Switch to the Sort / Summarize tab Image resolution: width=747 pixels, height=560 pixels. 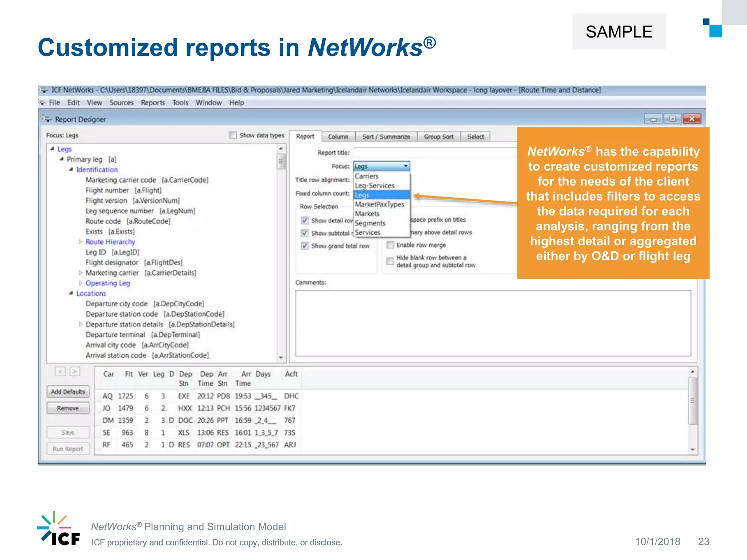386,137
